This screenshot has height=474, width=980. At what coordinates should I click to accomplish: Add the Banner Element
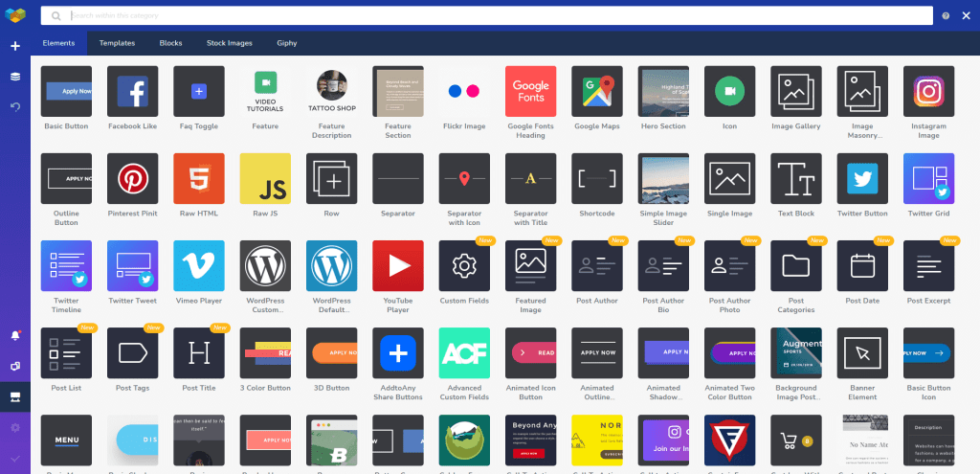click(862, 353)
